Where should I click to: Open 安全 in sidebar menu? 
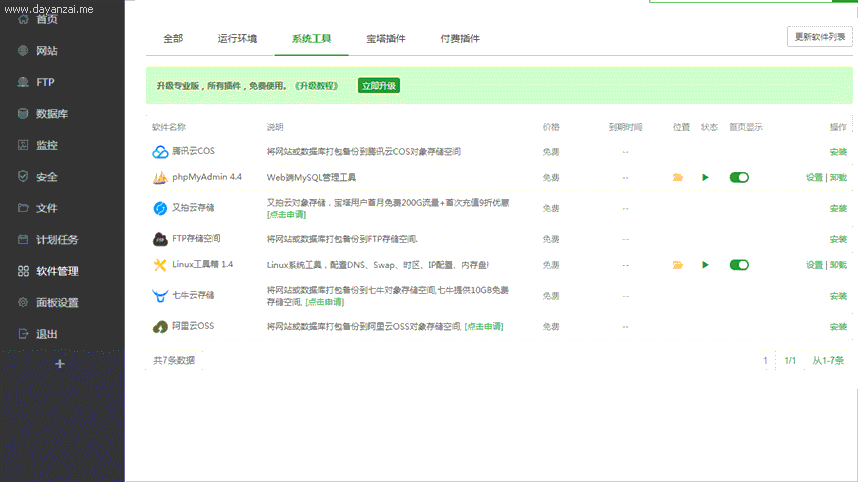pyautogui.click(x=47, y=177)
